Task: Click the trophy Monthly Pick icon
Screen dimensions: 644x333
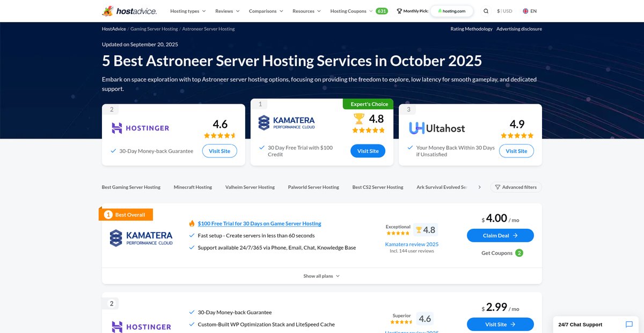Action: coord(399,11)
